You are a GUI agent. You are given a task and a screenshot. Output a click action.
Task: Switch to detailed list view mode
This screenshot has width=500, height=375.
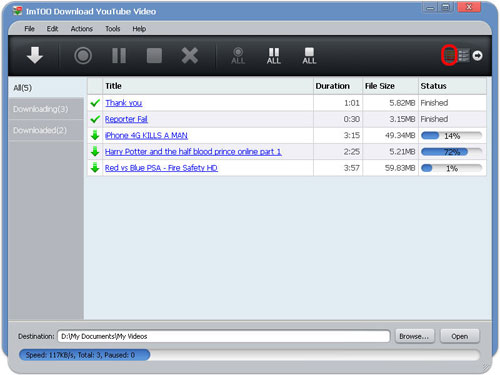[463, 55]
